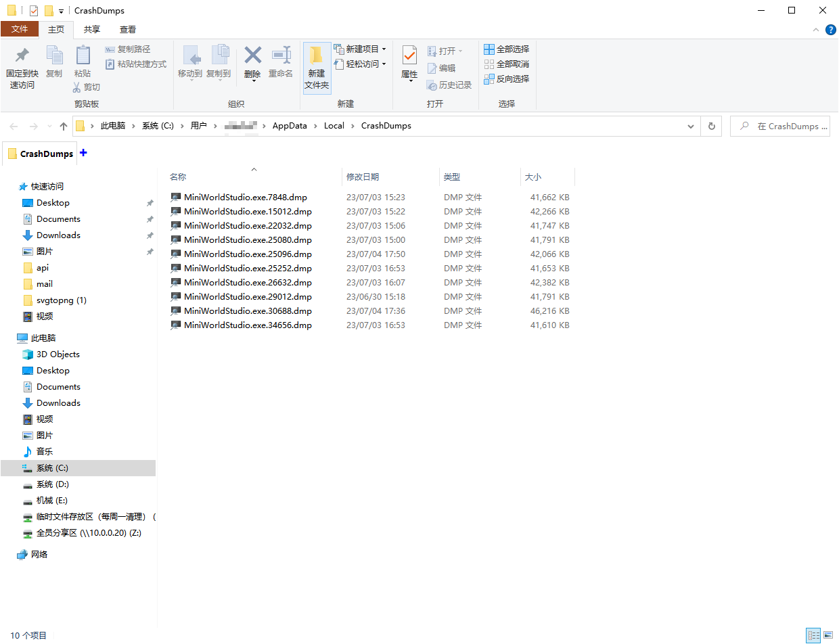Sort files by Size column header
839x644 pixels.
coord(533,177)
